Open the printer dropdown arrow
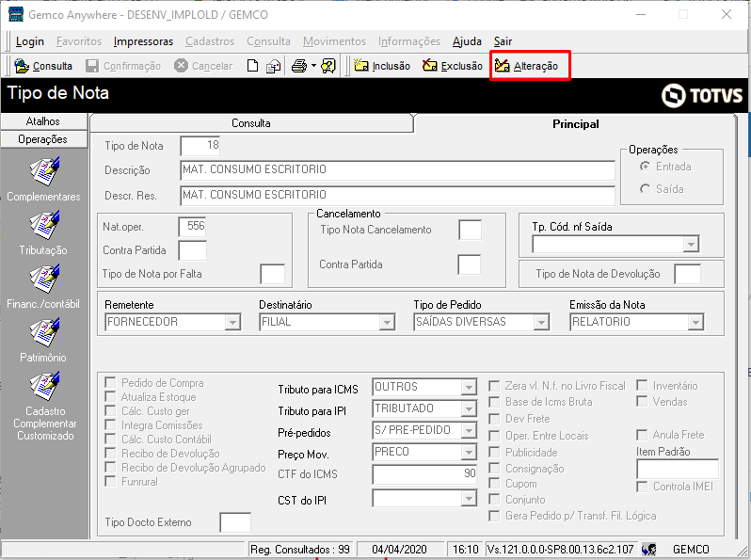Screen dimensions: 751x560 (313, 66)
